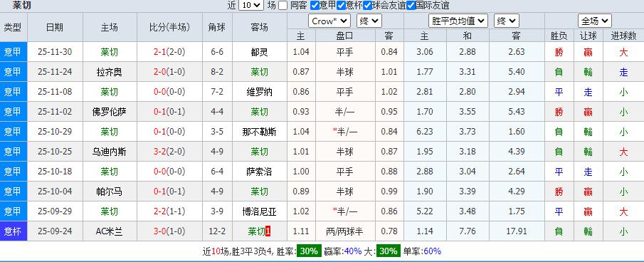
Task: Click the 盘口 column header
Action: 345,36
